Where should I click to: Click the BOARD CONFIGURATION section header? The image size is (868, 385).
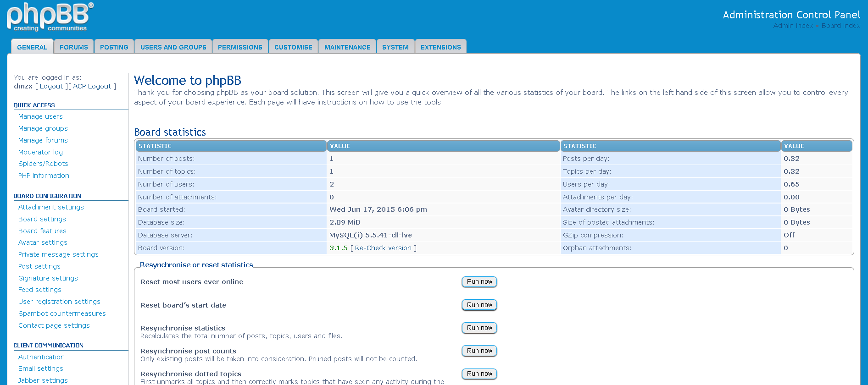[x=47, y=196]
